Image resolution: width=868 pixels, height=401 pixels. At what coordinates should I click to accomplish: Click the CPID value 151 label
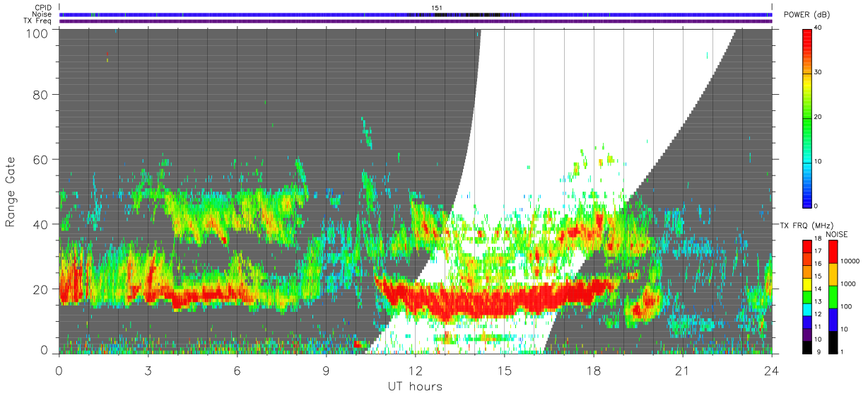437,8
